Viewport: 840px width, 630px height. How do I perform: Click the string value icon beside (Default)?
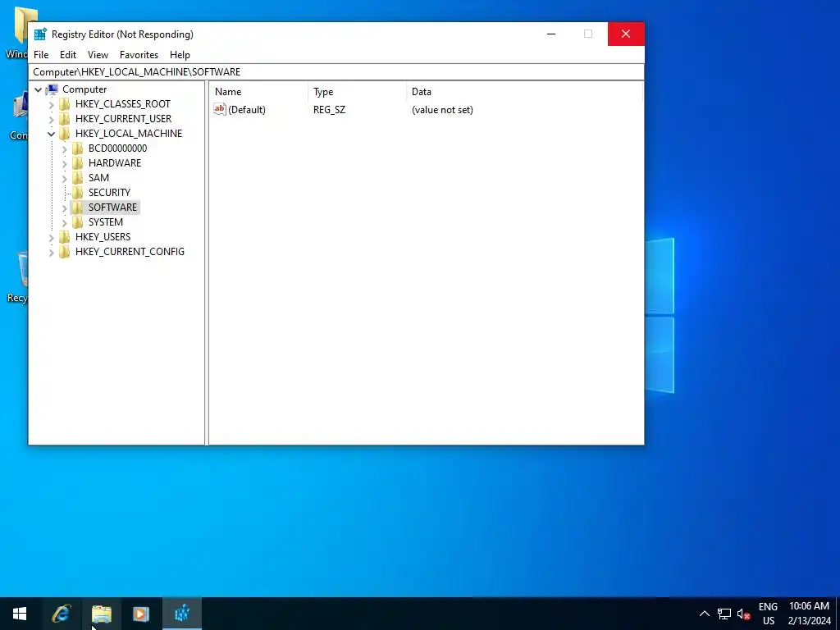pos(220,109)
